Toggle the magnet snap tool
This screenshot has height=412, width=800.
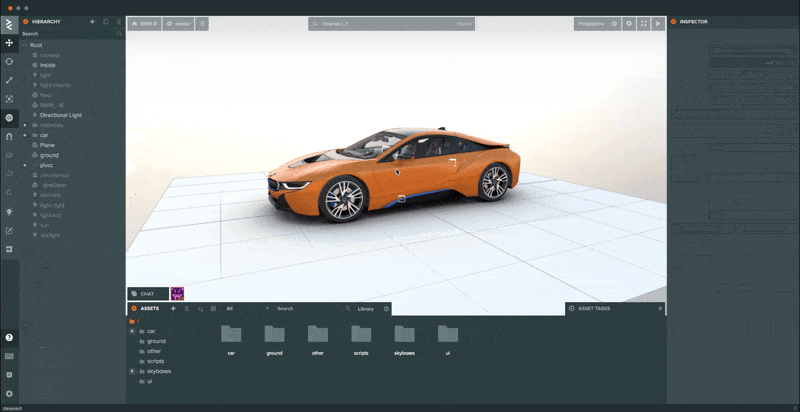click(x=9, y=137)
